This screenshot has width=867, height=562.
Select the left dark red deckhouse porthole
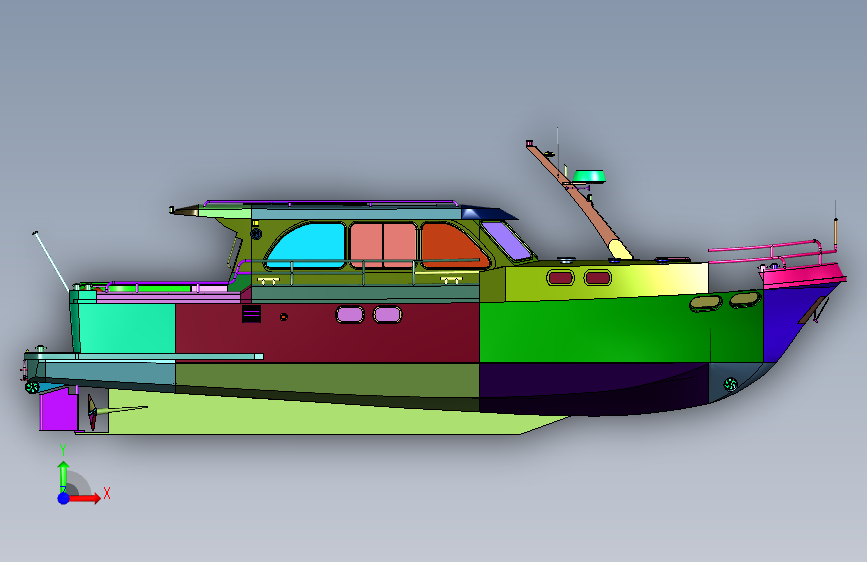click(x=561, y=278)
